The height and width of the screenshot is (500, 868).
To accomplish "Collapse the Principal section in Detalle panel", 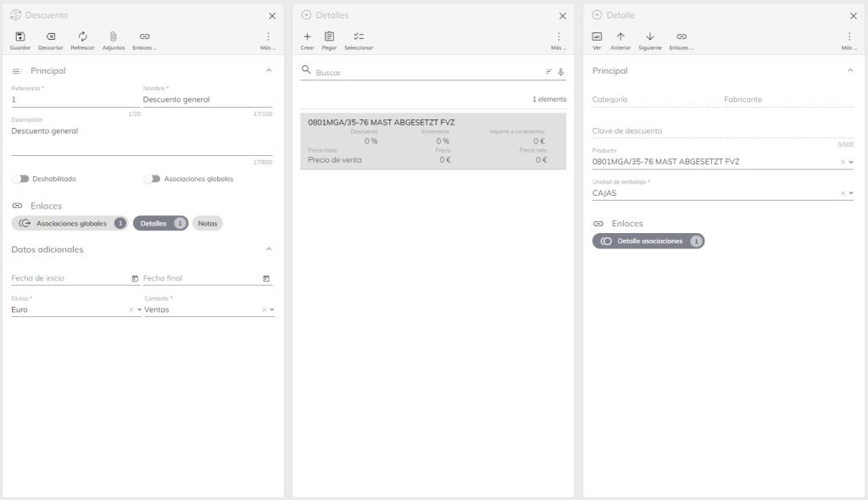I will (x=850, y=70).
